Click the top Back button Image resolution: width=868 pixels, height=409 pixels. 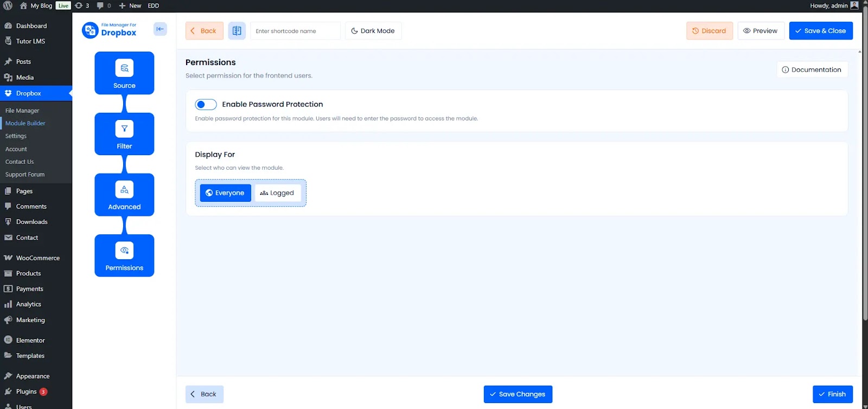pos(205,31)
